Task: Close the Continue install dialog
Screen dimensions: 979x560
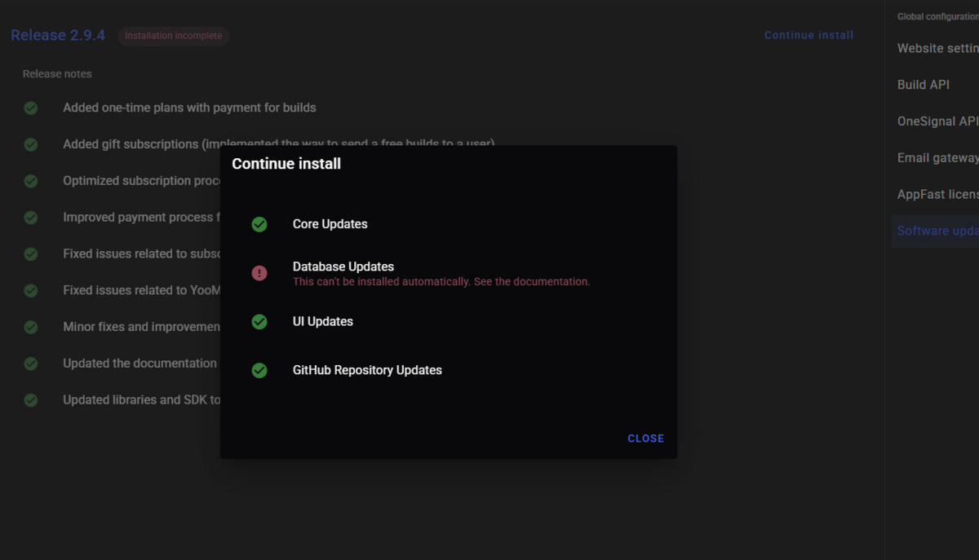Action: [645, 439]
